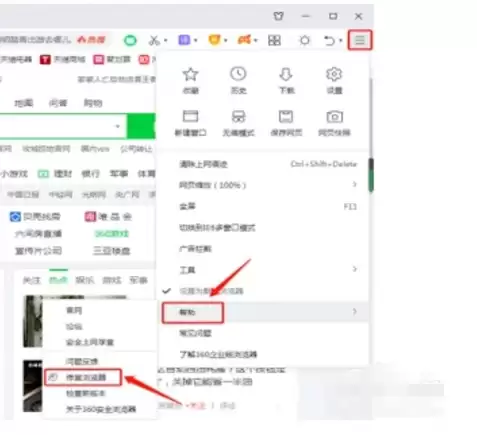Screen dimensions: 477x435
Task: Open the search box suggestion dropdown arrow
Action: [x=117, y=126]
